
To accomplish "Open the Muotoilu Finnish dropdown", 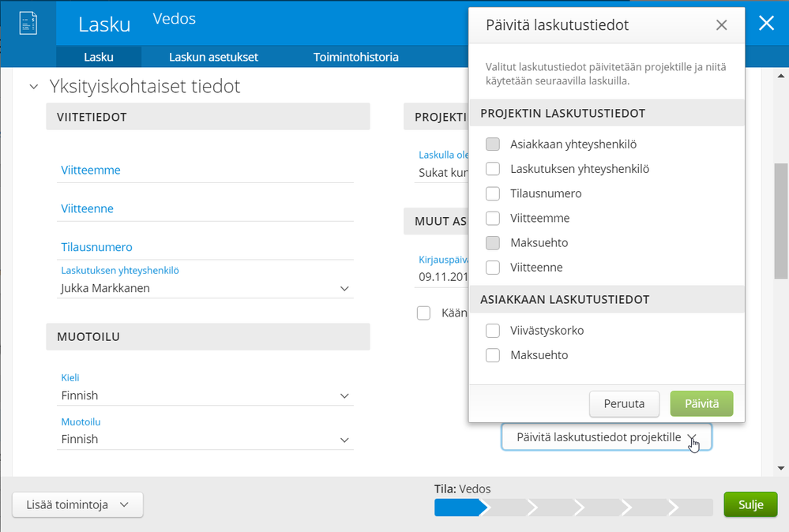I will pos(205,439).
